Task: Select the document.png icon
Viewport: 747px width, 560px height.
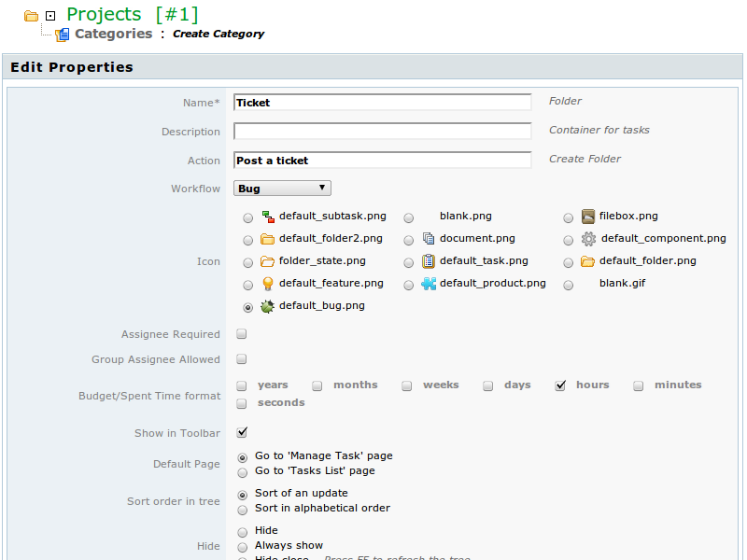Action: click(429, 239)
